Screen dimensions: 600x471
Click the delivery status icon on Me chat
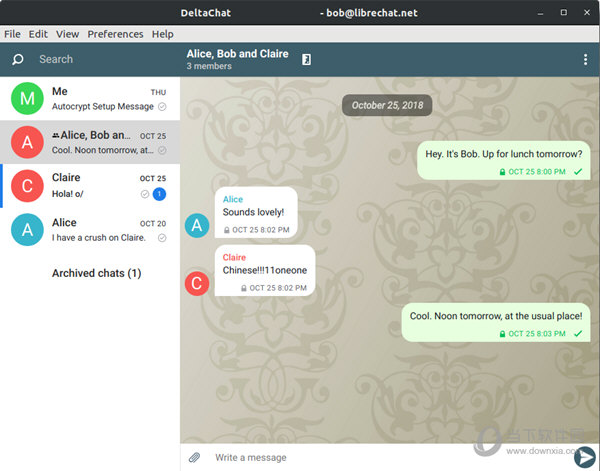click(x=162, y=106)
